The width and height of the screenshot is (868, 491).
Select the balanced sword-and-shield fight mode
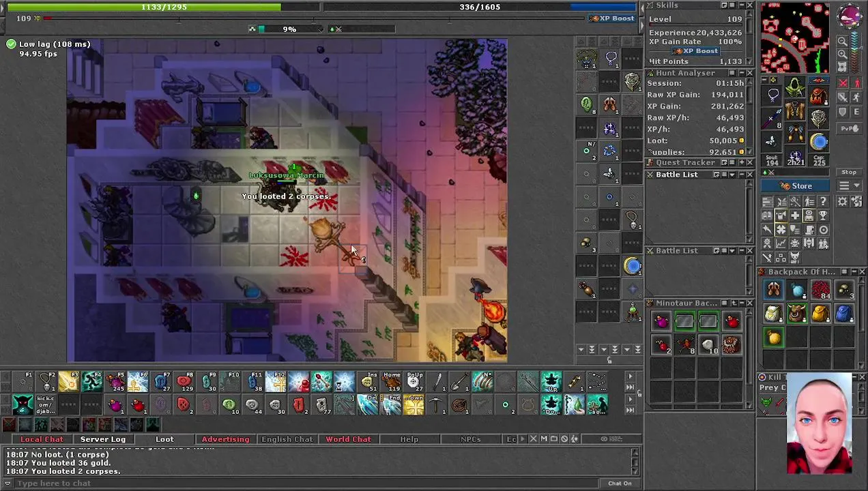843,97
